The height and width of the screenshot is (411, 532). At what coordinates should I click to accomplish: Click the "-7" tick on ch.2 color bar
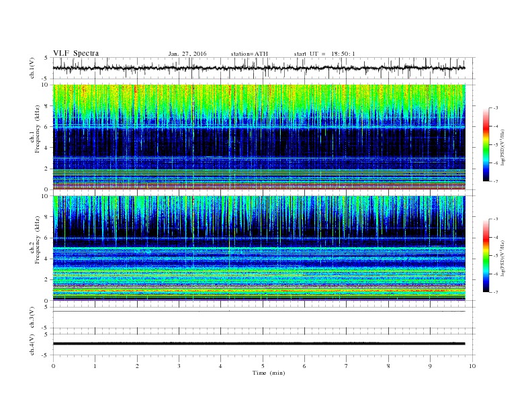pyautogui.click(x=496, y=292)
